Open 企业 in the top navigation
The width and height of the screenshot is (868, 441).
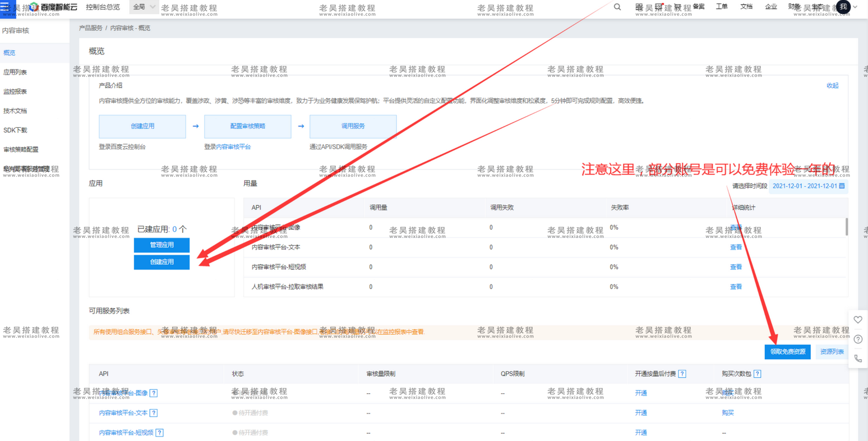771,7
